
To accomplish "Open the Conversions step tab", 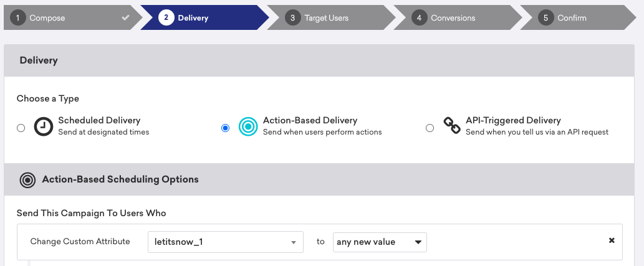I will (x=453, y=18).
